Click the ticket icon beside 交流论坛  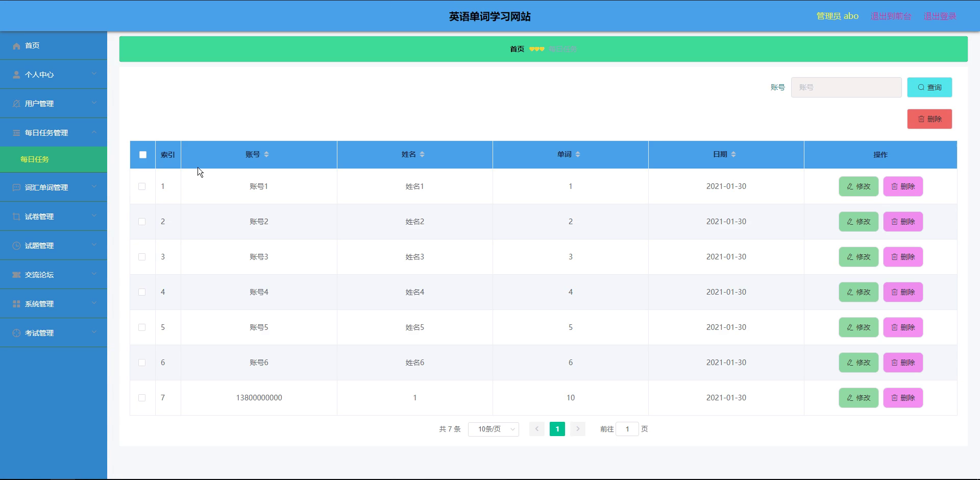pos(16,275)
